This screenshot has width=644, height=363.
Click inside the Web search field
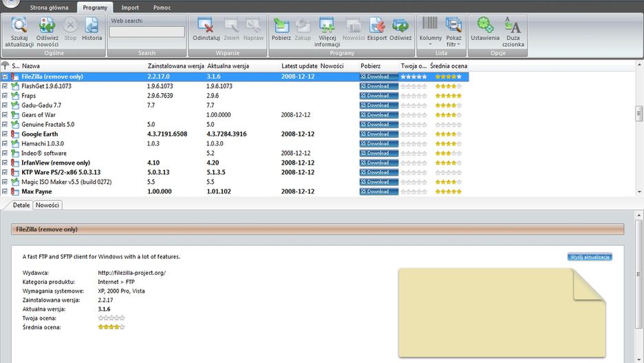pyautogui.click(x=147, y=32)
